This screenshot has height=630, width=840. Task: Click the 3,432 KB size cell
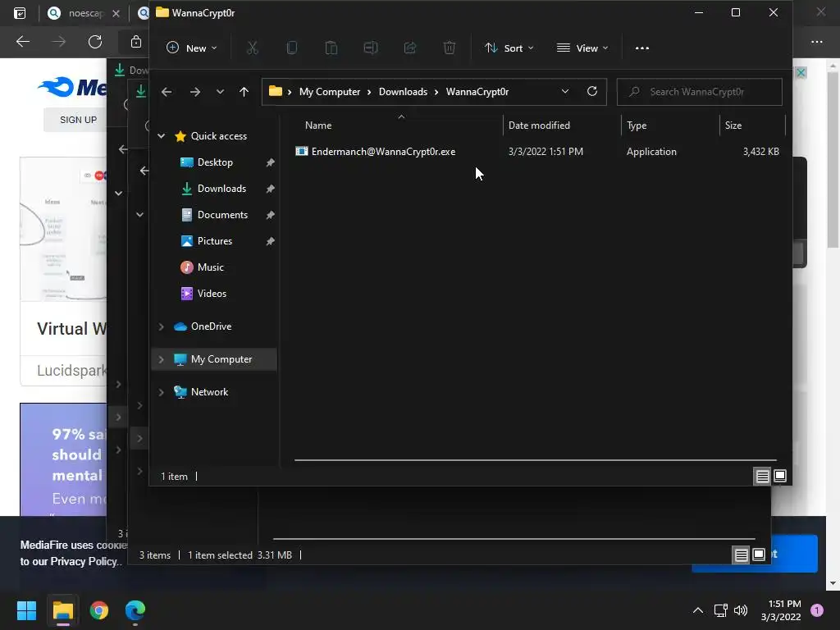tap(760, 152)
